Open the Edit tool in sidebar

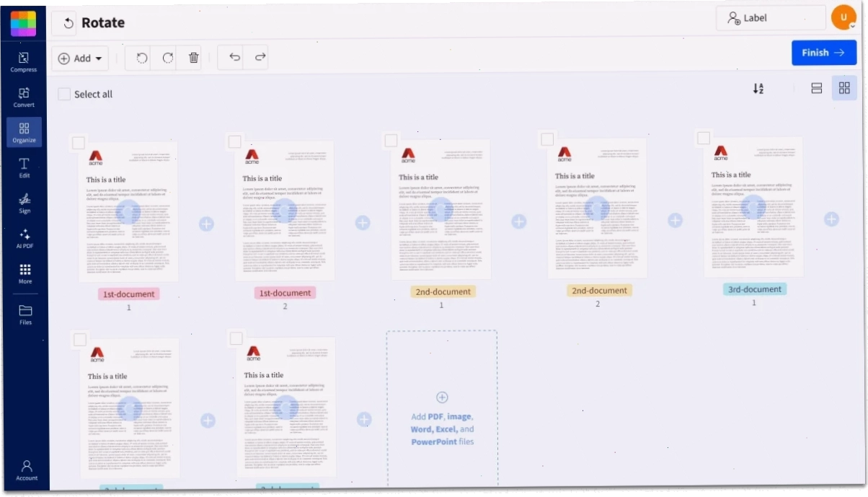25,168
